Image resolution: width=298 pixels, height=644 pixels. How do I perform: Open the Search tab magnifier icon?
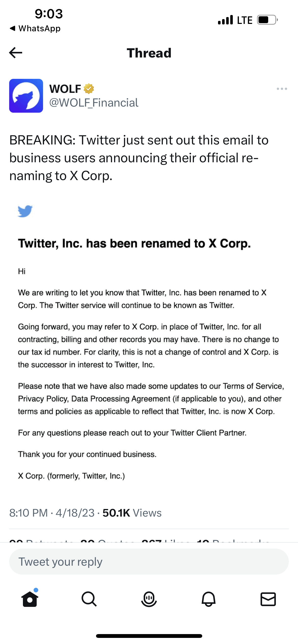click(x=89, y=599)
